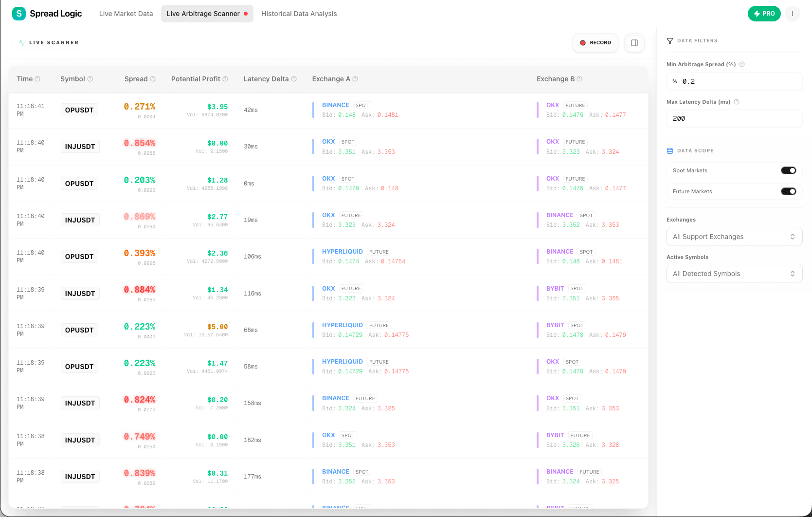This screenshot has width=812, height=517.
Task: Open the help icon on the Latency Delta header
Action: [x=294, y=78]
